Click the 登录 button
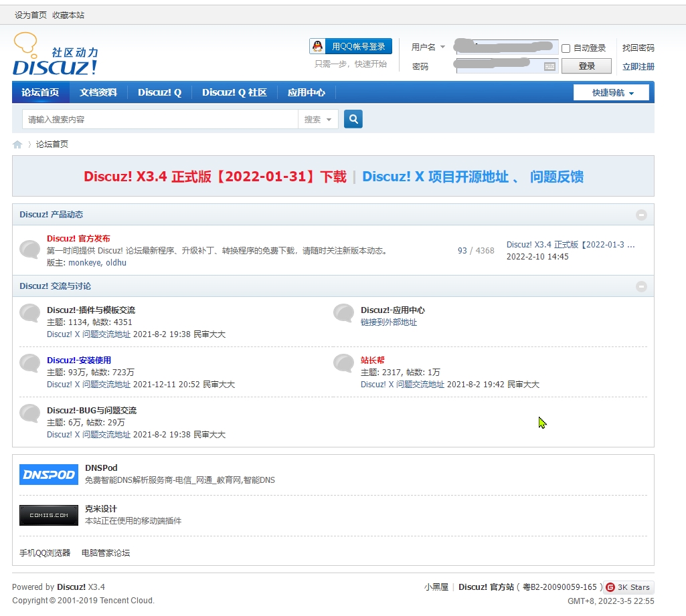The width and height of the screenshot is (686, 616). point(586,66)
